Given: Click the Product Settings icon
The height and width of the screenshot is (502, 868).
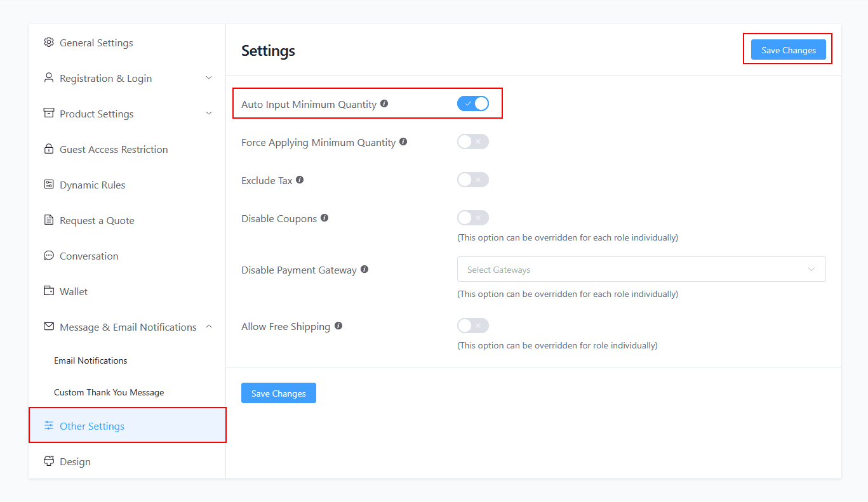Looking at the screenshot, I should (49, 113).
